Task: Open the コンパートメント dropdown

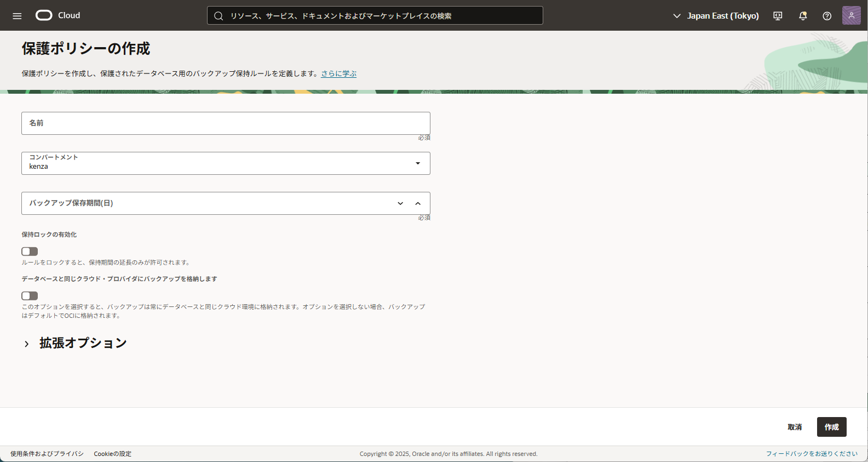Action: click(226, 163)
